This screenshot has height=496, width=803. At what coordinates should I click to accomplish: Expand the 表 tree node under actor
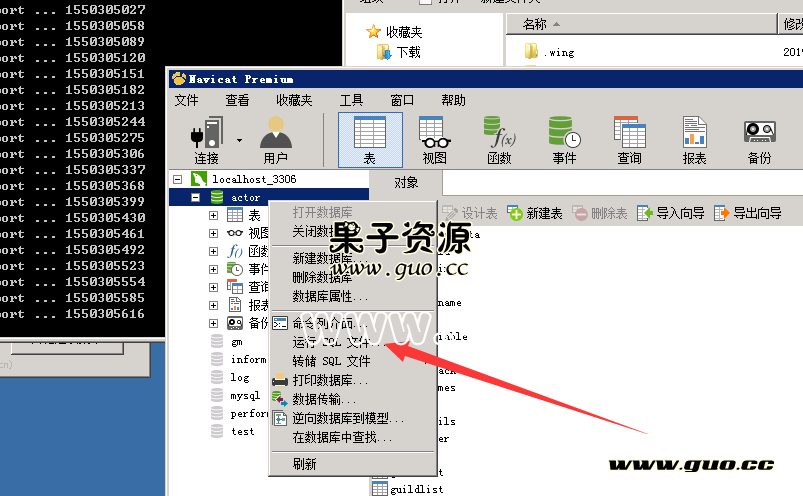pos(214,215)
